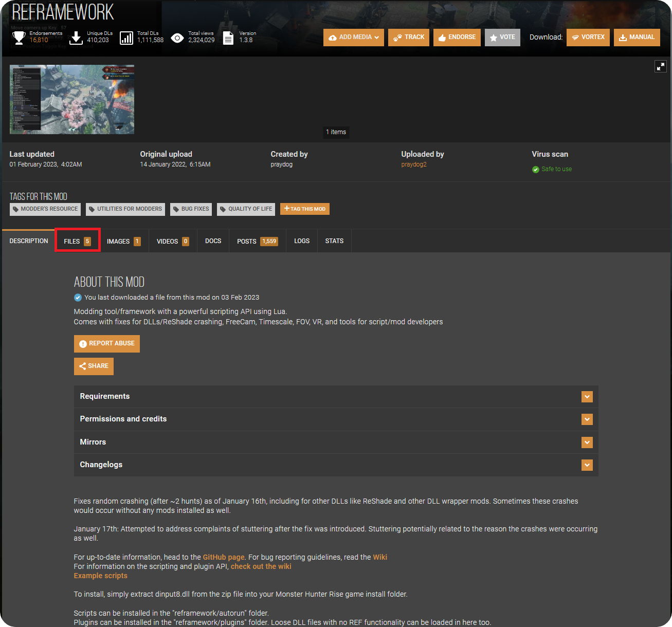Open the Videos tab

(x=173, y=241)
